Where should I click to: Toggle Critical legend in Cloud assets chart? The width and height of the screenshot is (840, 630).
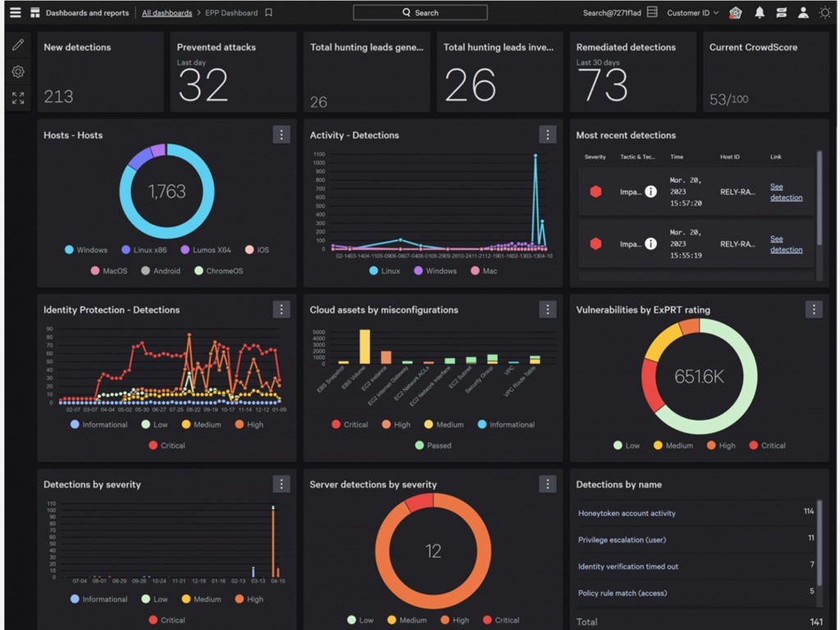coord(349,425)
